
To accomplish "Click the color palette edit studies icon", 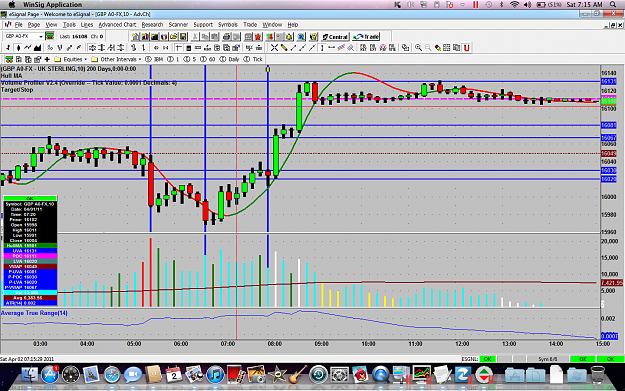I will pyautogui.click(x=189, y=48).
